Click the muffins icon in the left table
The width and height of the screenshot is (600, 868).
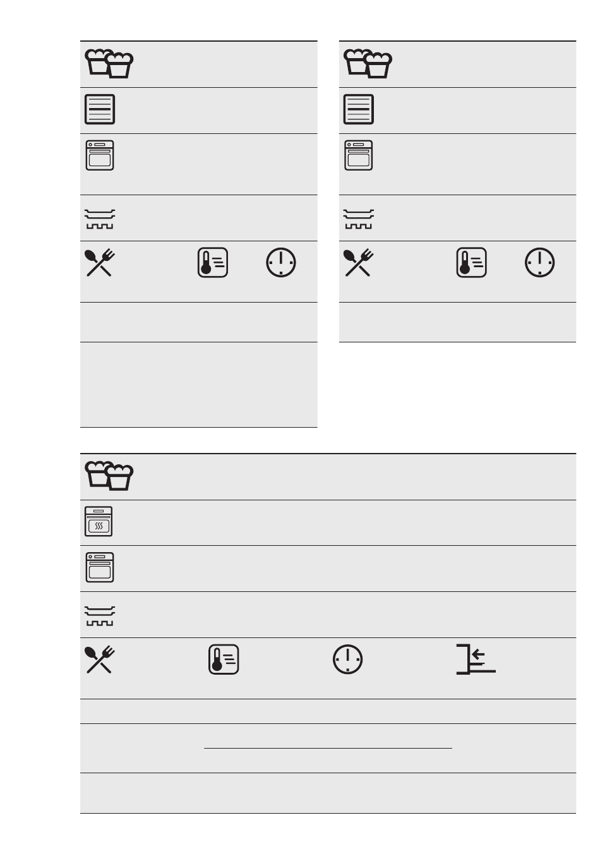[x=109, y=64]
